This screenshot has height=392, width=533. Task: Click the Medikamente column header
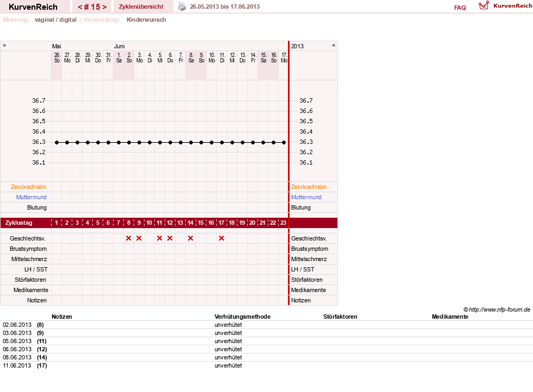tap(450, 317)
